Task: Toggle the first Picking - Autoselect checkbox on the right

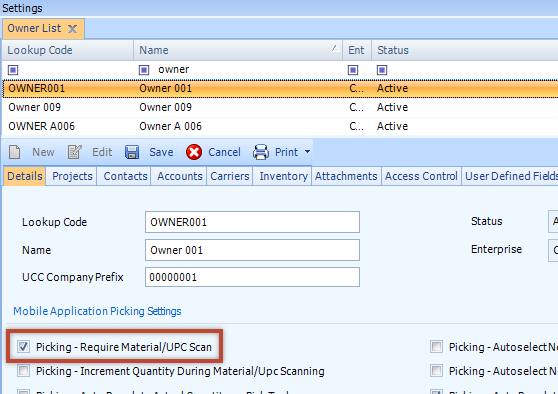Action: [x=436, y=346]
